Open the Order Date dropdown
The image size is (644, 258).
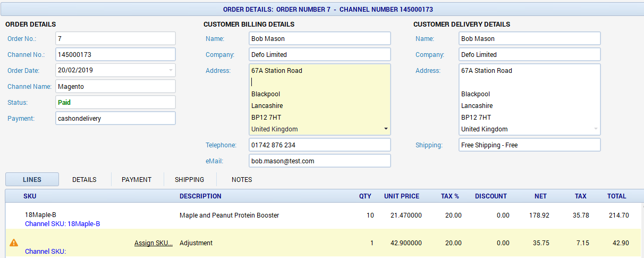pyautogui.click(x=171, y=70)
